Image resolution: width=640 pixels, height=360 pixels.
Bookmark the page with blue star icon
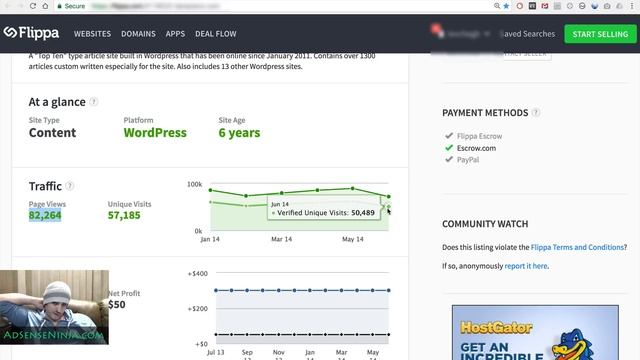[506, 6]
